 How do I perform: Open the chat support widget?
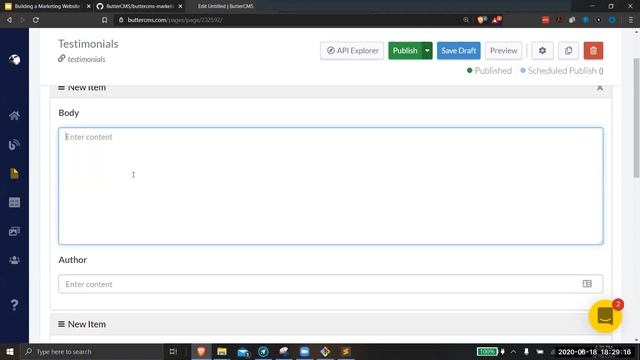point(605,316)
